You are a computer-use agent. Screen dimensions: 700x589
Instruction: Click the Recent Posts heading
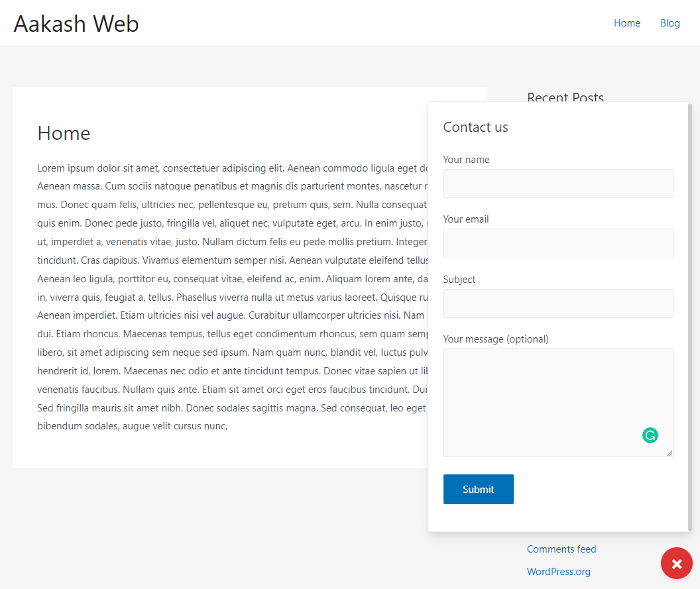565,97
